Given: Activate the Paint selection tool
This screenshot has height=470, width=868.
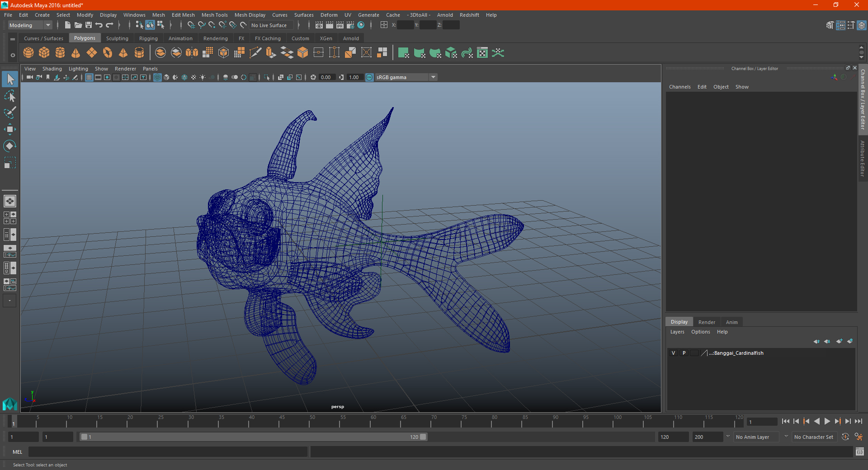Looking at the screenshot, I should point(10,112).
